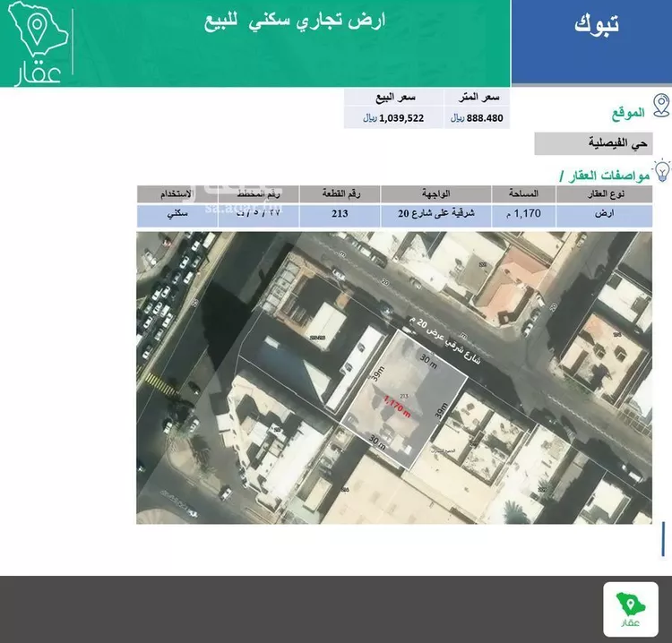672x643 pixels.
Task: Click the المساحة table header
Action: coord(523,193)
